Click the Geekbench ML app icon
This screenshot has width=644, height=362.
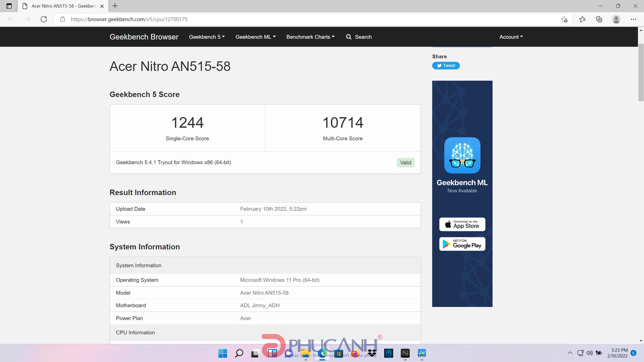pyautogui.click(x=462, y=155)
